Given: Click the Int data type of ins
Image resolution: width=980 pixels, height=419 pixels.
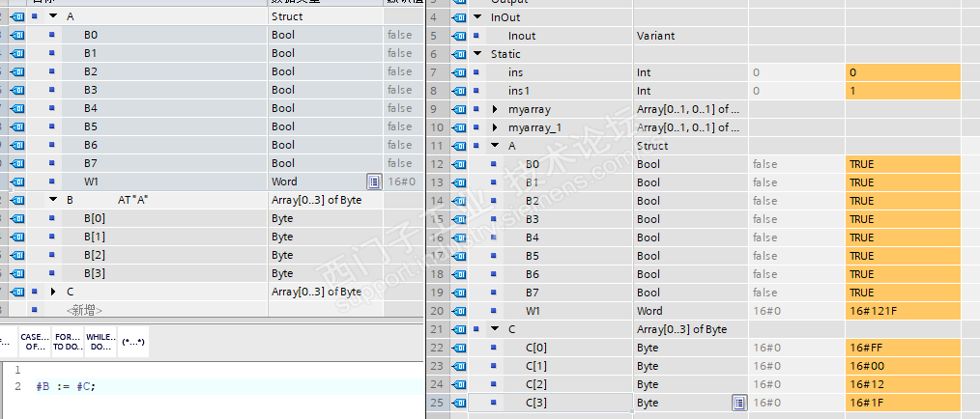Looking at the screenshot, I should tap(644, 72).
